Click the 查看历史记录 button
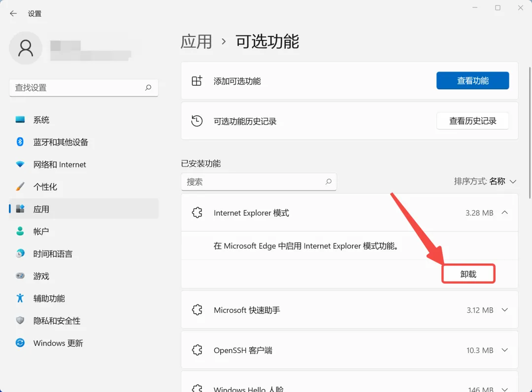Viewport: 532px width, 392px height. pos(472,121)
